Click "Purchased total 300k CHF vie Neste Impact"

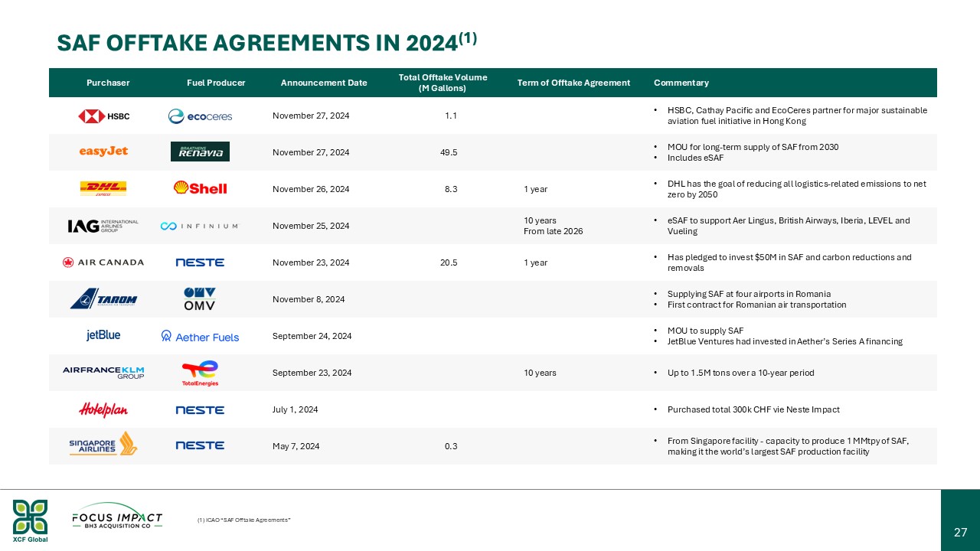[x=753, y=409]
